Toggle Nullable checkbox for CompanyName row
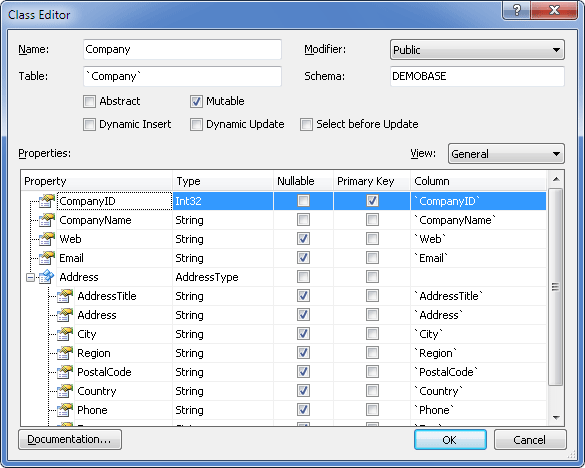 tap(303, 219)
